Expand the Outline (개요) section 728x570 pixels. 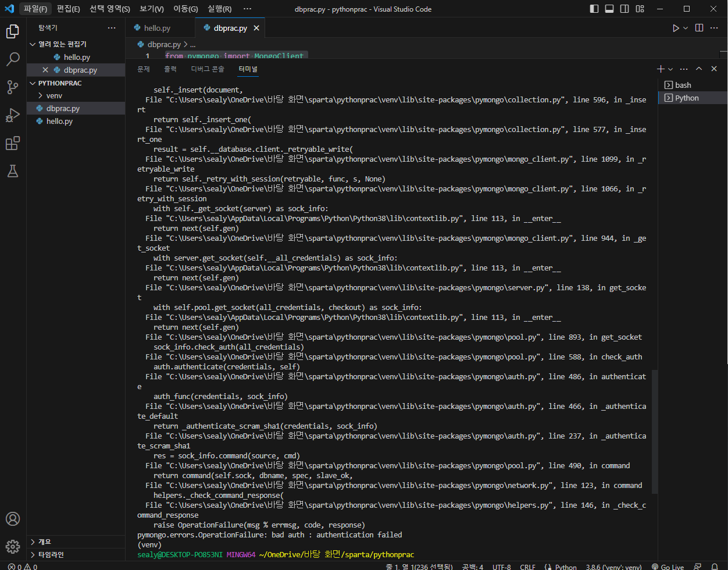tap(76, 541)
